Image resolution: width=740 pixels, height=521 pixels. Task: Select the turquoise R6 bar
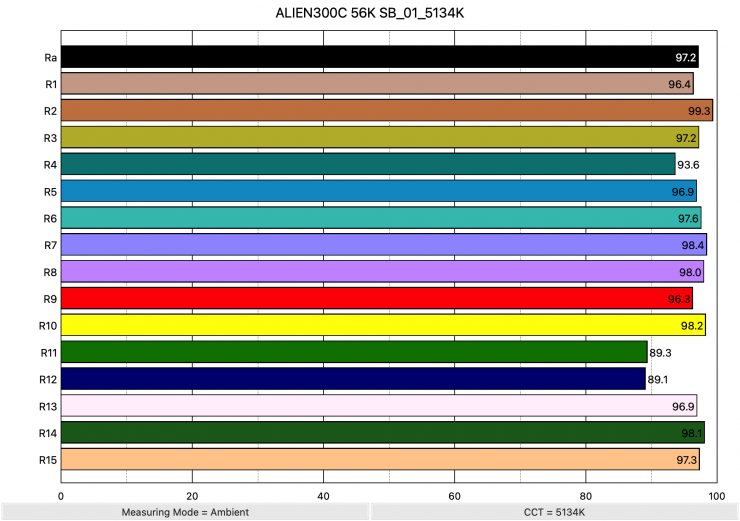coord(381,218)
